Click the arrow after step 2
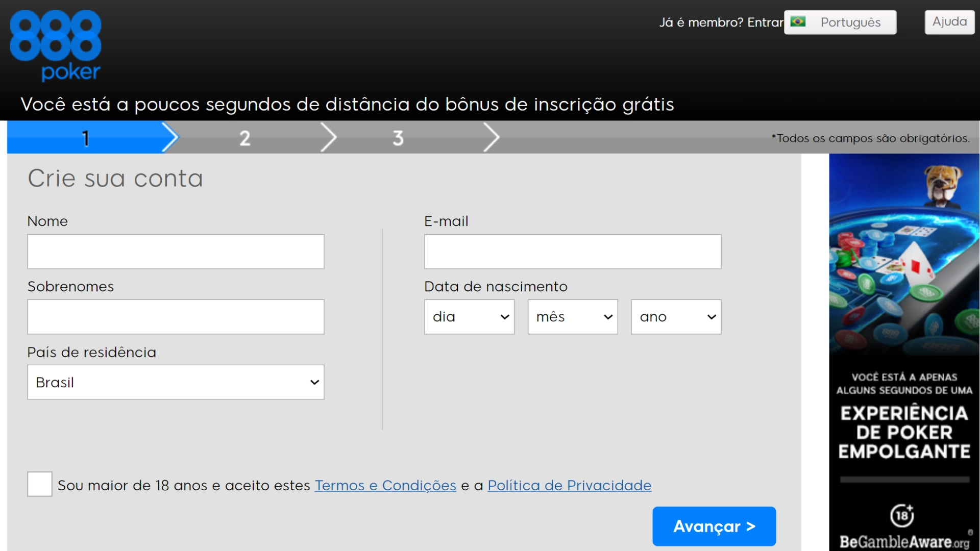 329,137
